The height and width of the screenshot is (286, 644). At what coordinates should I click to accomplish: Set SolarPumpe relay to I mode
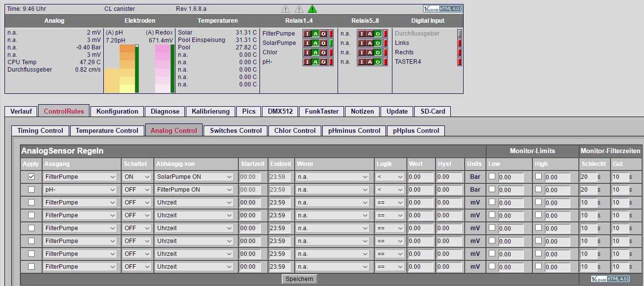coord(307,43)
